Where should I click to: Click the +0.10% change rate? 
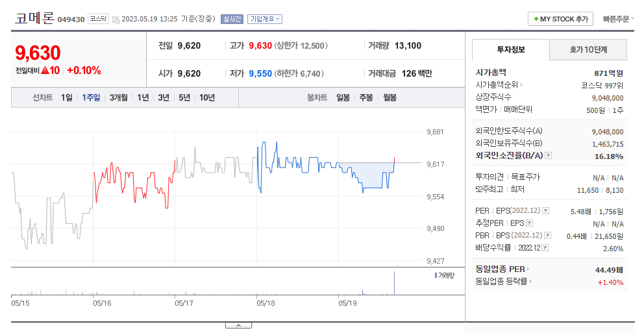pyautogui.click(x=84, y=70)
